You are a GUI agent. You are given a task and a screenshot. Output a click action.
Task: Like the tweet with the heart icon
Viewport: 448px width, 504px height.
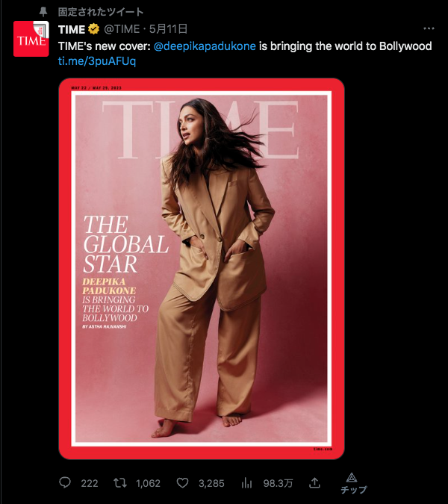(x=182, y=483)
